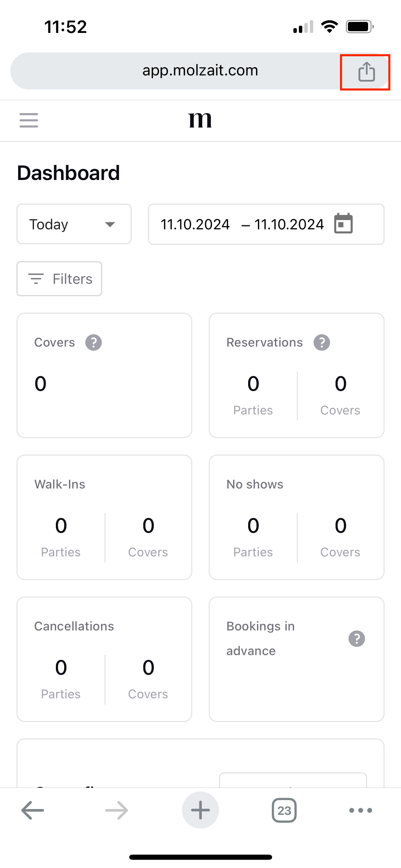The width and height of the screenshot is (401, 868).
Task: Open browser more options menu
Action: (x=361, y=810)
